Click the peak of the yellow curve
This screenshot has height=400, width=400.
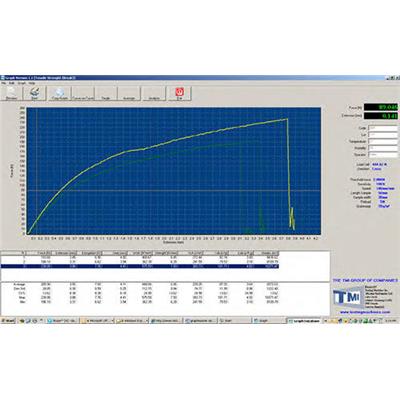point(287,119)
